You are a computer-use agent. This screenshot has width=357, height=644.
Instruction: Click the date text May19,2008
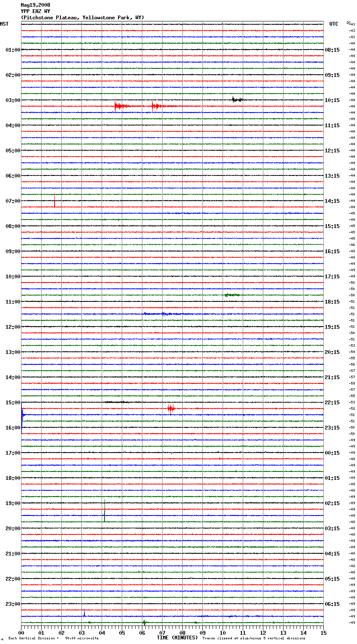click(35, 5)
